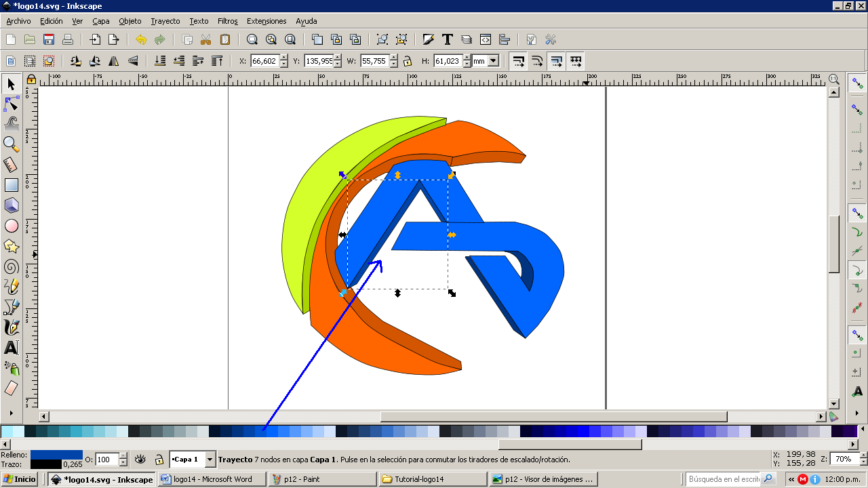
Task: Select the Bezier pen tool
Action: (12, 307)
